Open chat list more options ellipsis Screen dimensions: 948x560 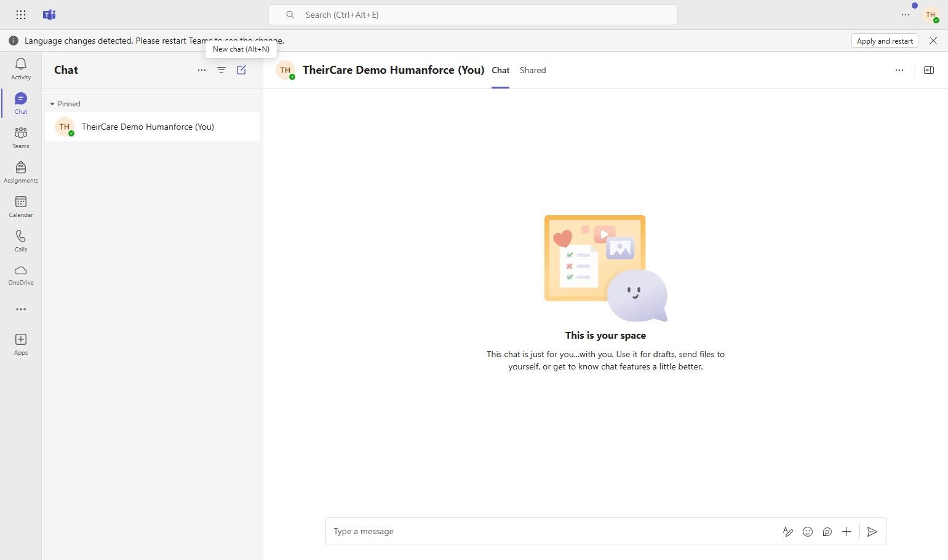click(x=202, y=70)
